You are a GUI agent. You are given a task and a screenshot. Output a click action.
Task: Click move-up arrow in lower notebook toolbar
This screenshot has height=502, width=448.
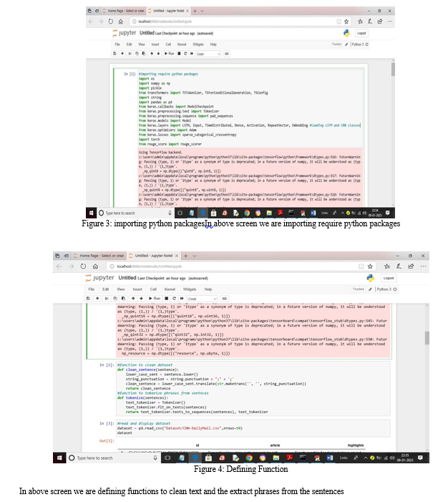[133, 299]
